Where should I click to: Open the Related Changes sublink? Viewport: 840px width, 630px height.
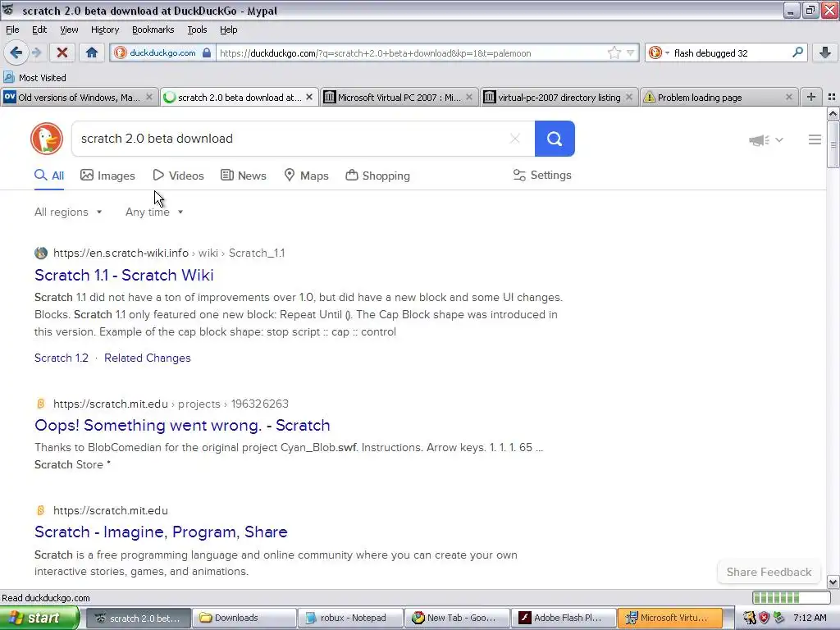148,358
